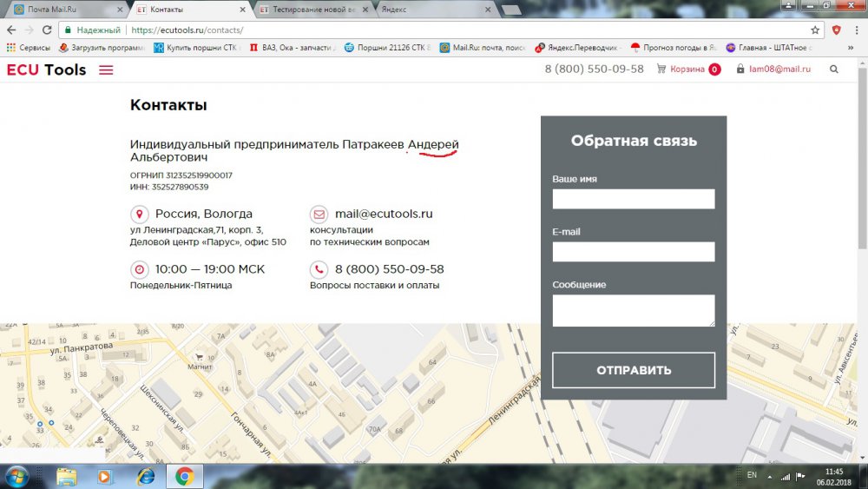The width and height of the screenshot is (868, 489).
Task: Click the address bar URL
Action: pyautogui.click(x=187, y=30)
